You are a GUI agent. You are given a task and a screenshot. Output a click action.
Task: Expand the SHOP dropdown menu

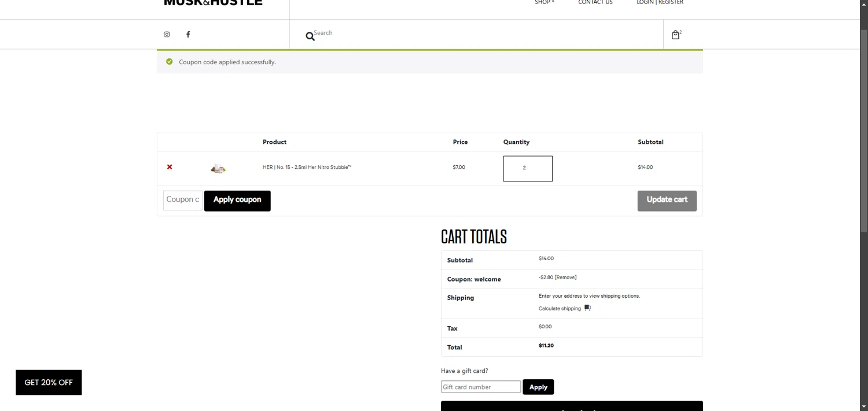pyautogui.click(x=545, y=2)
